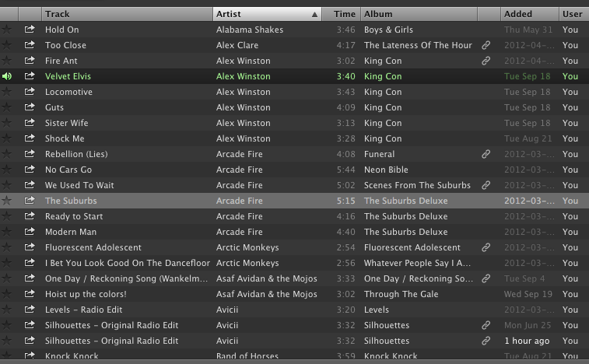The image size is (589, 364).
Task: Click link icon for Scenes From The Suburbs
Action: click(486, 185)
